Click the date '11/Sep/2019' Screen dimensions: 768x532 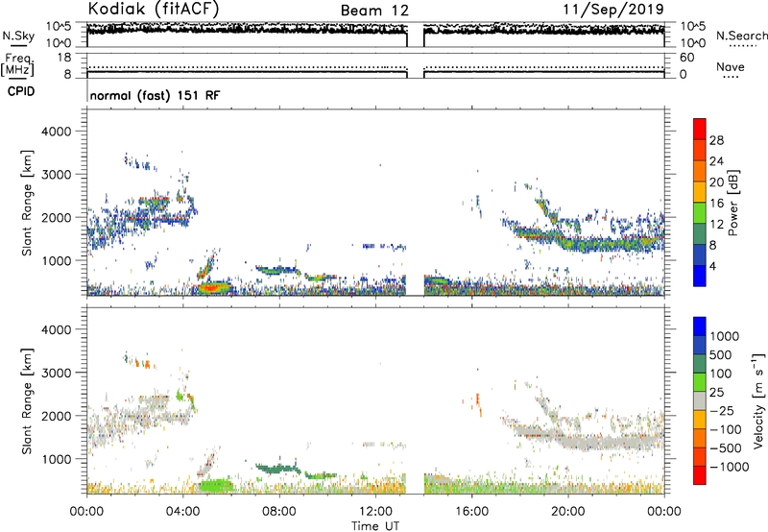(613, 9)
